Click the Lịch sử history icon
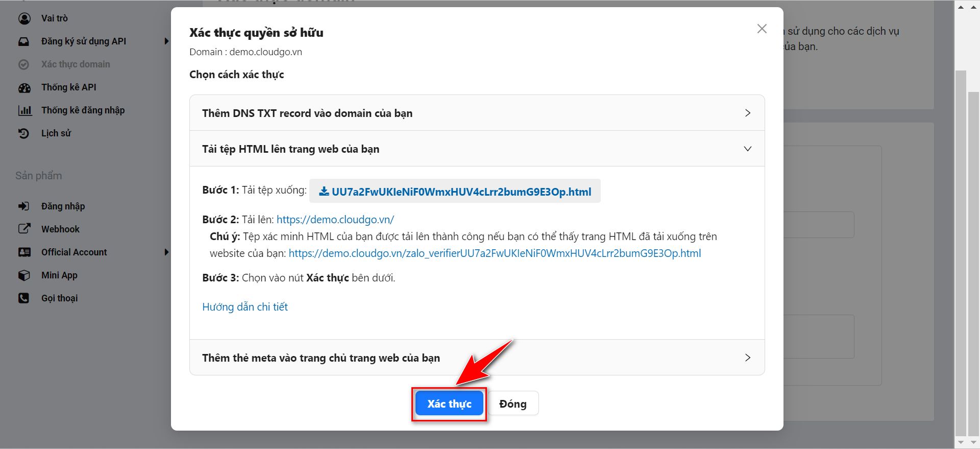This screenshot has width=980, height=449. click(x=24, y=133)
